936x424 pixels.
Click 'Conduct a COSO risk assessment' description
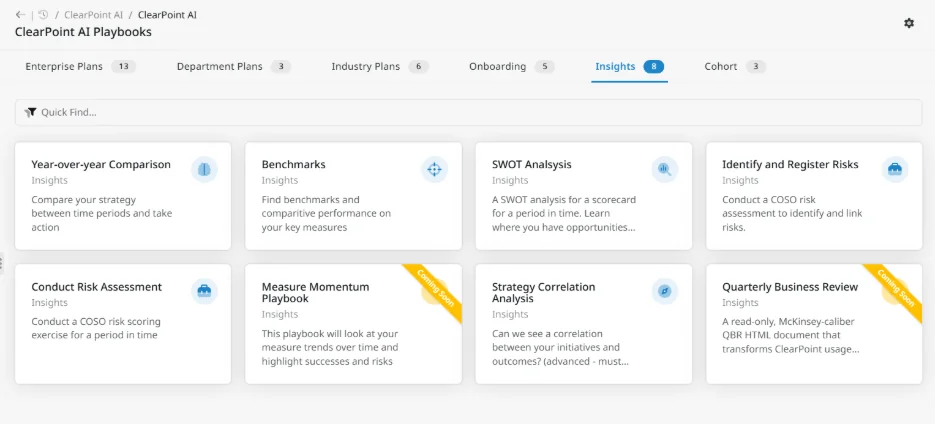click(x=792, y=213)
